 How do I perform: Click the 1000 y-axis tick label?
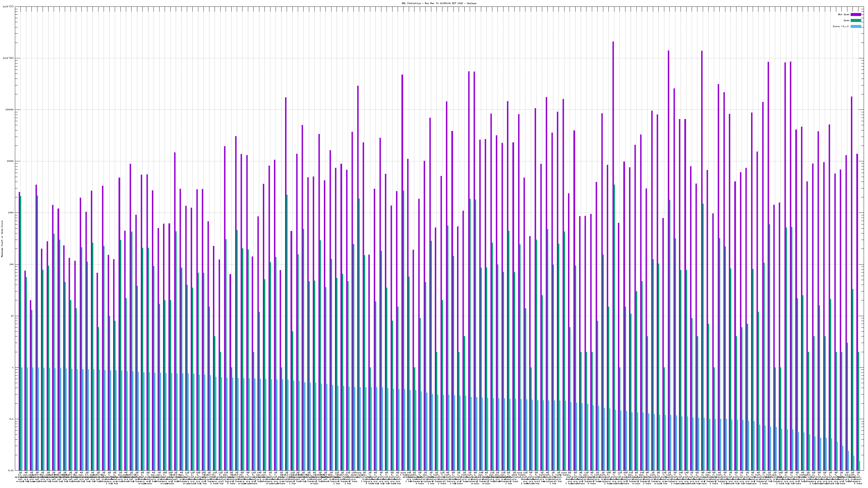[11, 213]
